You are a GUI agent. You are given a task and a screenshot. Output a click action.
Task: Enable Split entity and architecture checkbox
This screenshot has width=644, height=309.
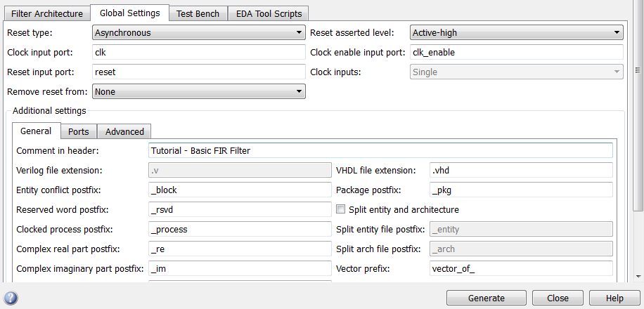tap(341, 209)
